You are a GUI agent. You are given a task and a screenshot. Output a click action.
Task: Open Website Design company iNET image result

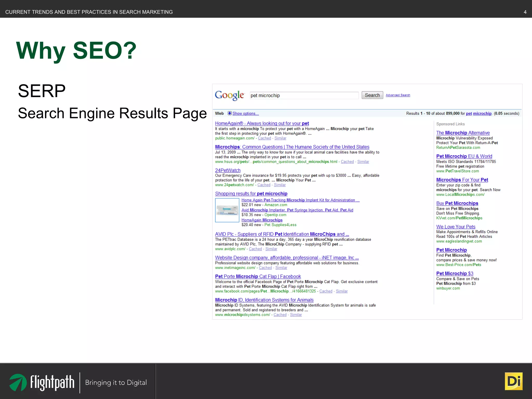[x=287, y=258]
